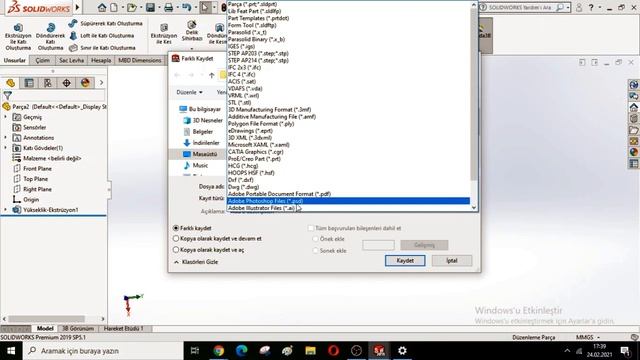Click the New document icon

coord(114,7)
